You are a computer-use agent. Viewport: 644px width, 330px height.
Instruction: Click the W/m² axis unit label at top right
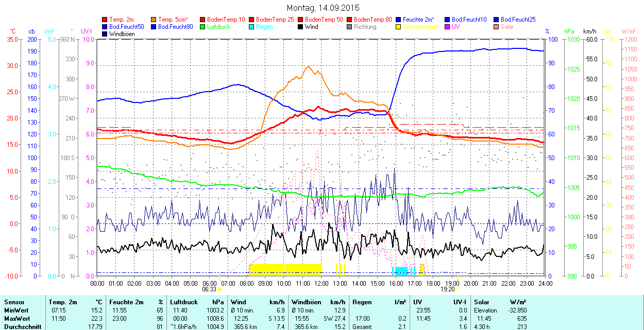628,31
